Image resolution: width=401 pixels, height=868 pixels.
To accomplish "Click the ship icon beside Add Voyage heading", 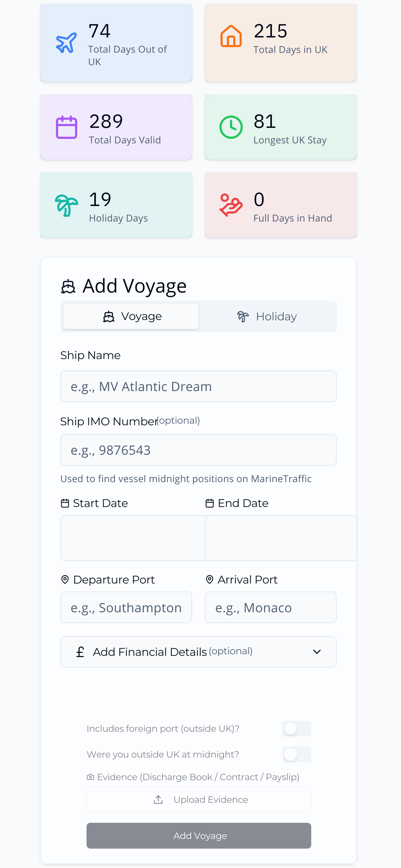I will pyautogui.click(x=68, y=286).
